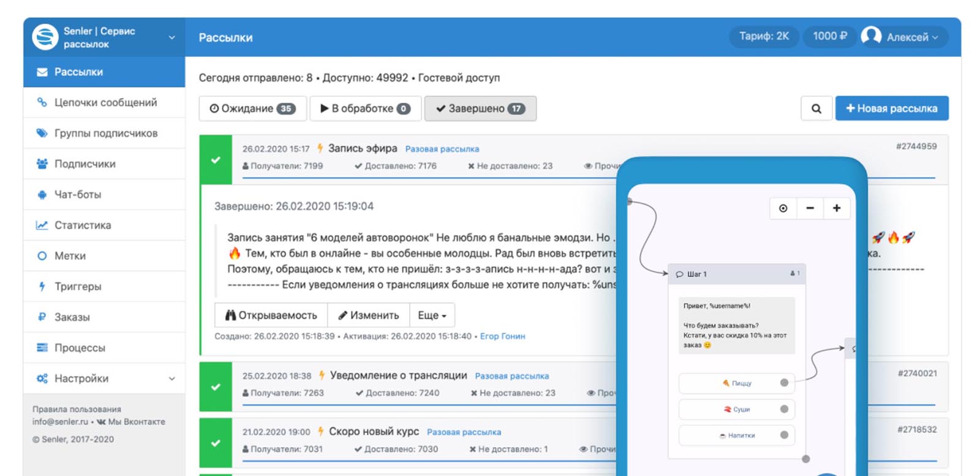Click the Триггеры lightning icon
980x476 pixels.
42,286
